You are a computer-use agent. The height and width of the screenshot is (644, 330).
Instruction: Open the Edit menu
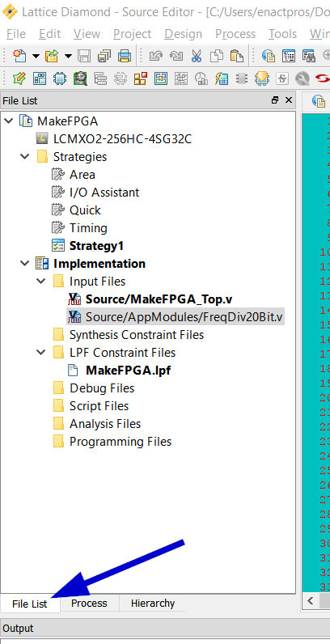coord(49,34)
